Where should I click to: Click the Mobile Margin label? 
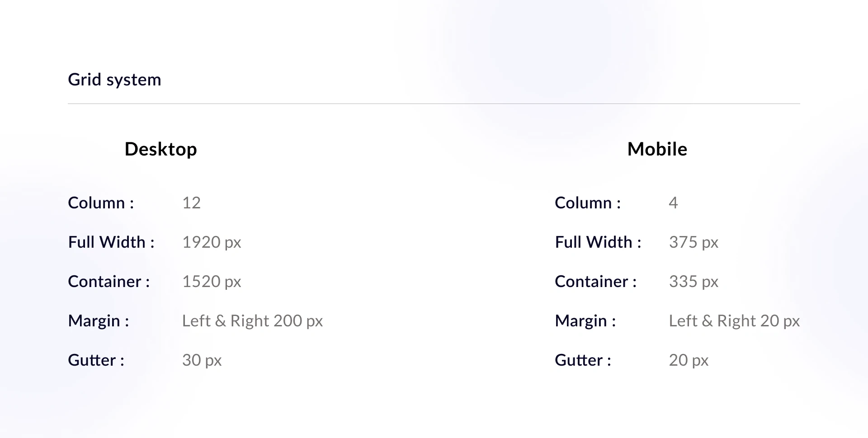(x=585, y=321)
